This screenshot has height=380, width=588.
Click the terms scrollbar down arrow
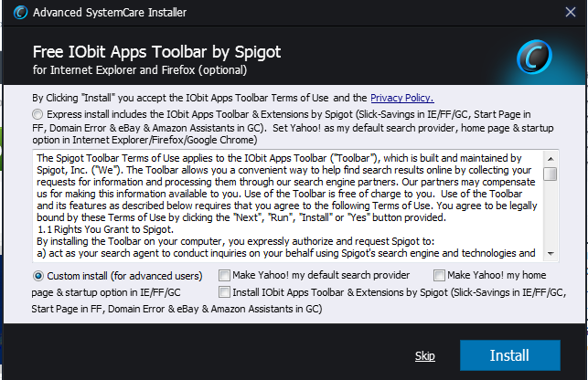[x=551, y=254]
